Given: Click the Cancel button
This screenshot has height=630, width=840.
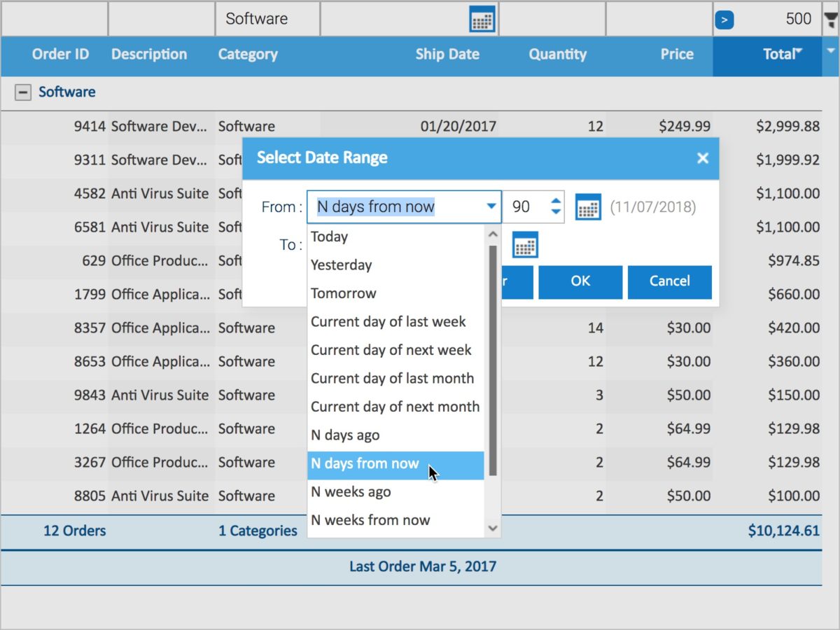Looking at the screenshot, I should coord(669,281).
